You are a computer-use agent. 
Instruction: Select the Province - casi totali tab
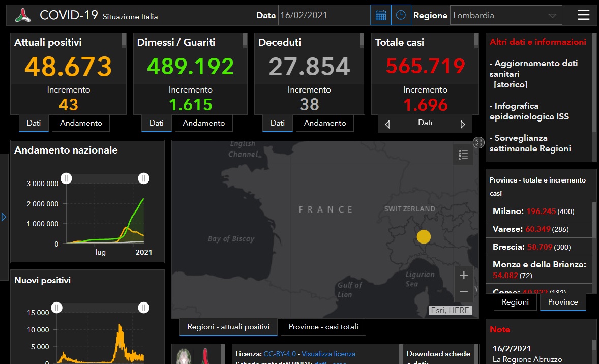[x=323, y=327]
